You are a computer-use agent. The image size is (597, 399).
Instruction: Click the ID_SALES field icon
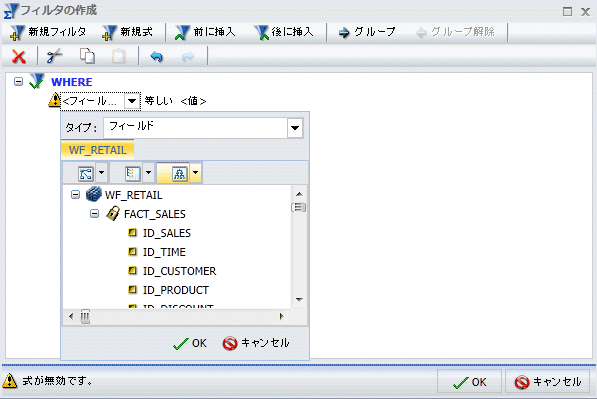click(x=132, y=232)
